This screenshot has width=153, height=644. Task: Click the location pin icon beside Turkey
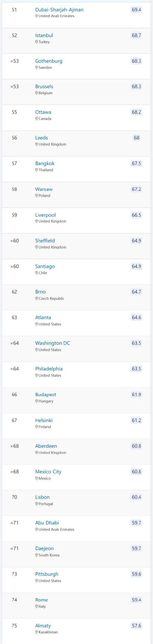[36, 42]
